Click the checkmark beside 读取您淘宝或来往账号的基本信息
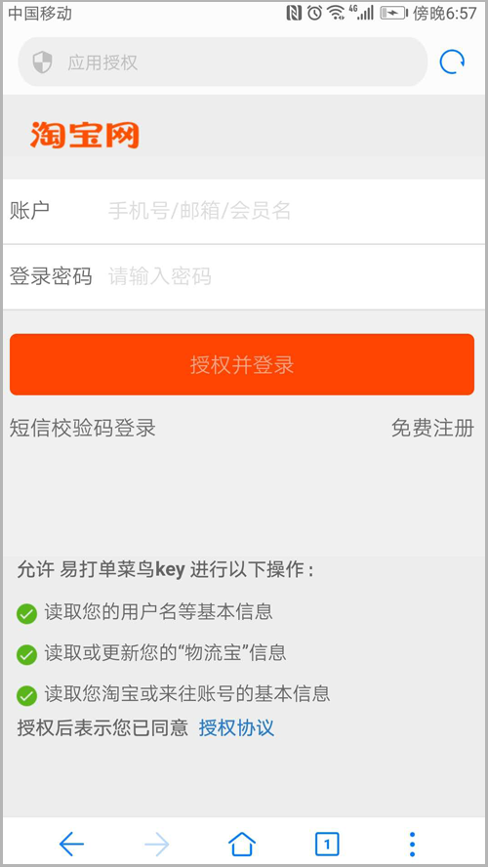 [x=26, y=696]
